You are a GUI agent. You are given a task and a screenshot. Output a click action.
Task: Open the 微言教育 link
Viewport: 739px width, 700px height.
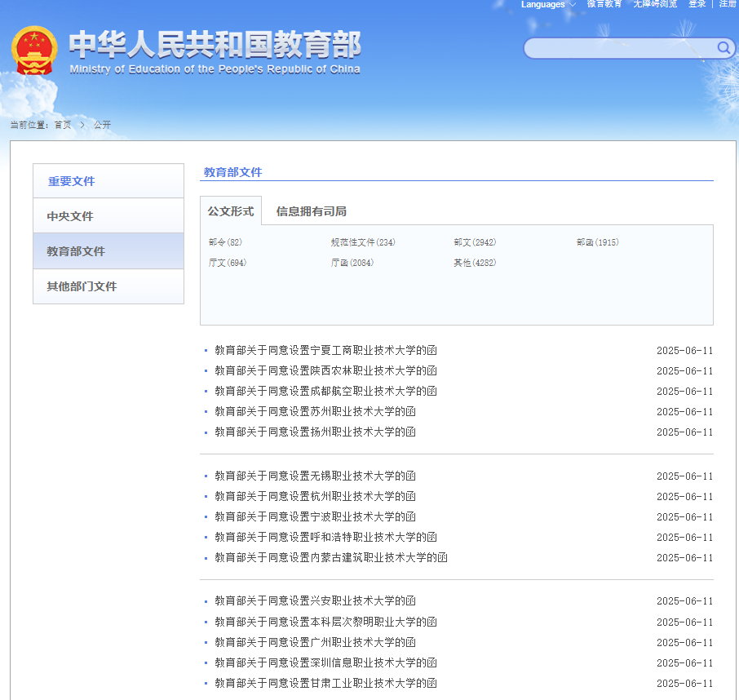(x=604, y=4)
